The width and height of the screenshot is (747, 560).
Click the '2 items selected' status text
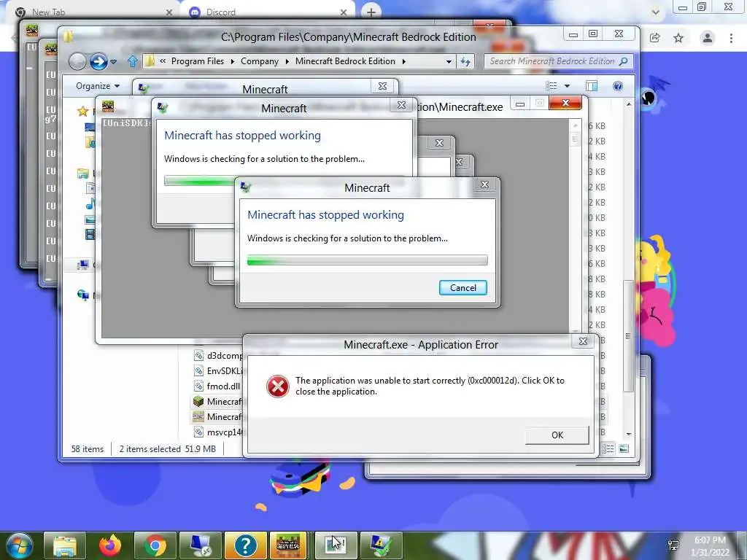(150, 449)
